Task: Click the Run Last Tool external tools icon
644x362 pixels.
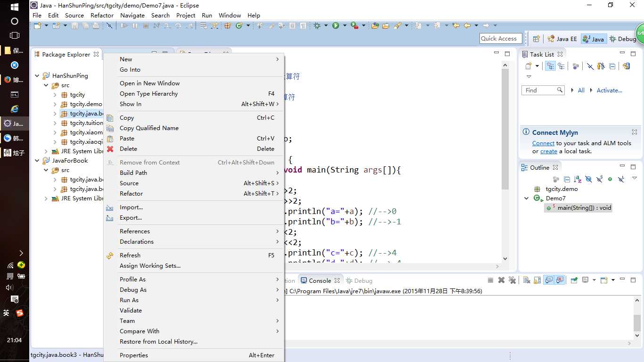Action: pyautogui.click(x=355, y=25)
